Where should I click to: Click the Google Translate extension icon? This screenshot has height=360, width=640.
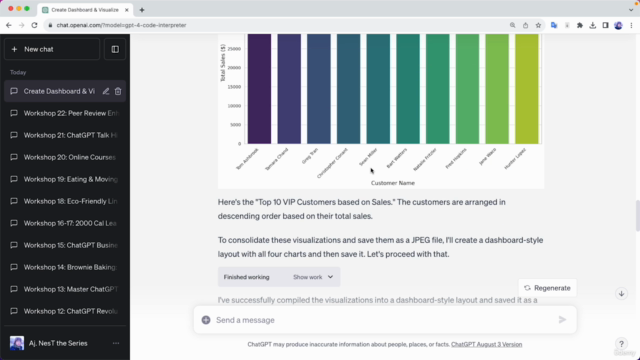[554, 25]
